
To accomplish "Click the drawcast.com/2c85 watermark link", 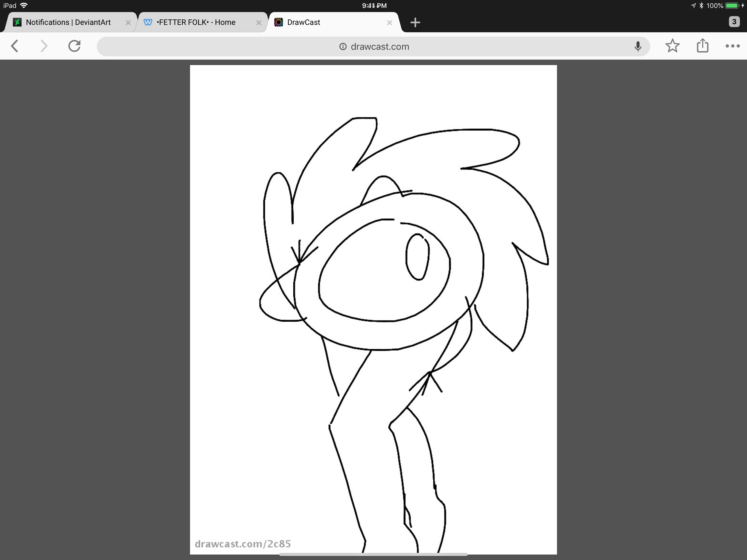I will click(x=243, y=544).
